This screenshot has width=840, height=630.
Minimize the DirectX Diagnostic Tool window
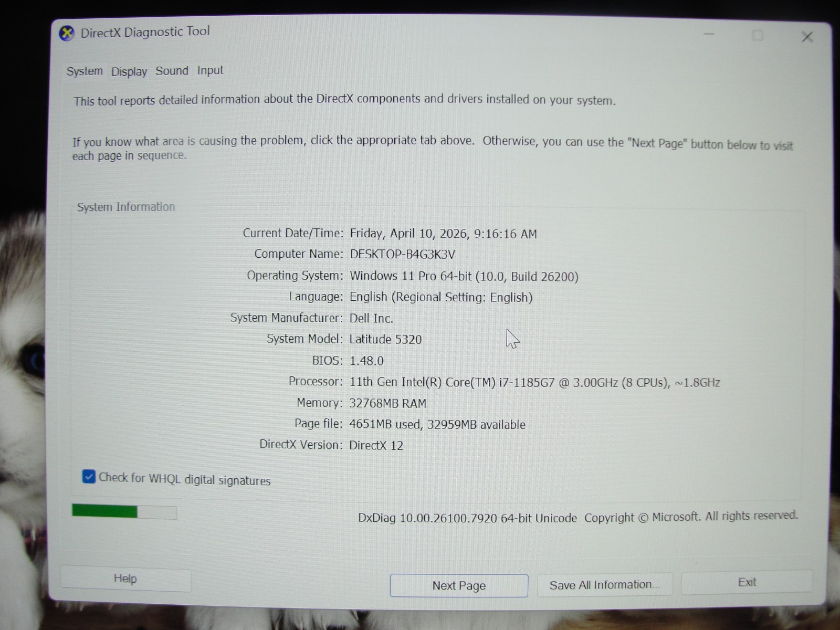[x=709, y=35]
